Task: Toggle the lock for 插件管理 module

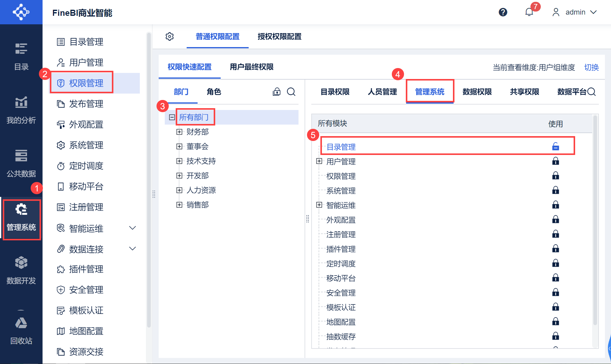Action: pos(555,249)
